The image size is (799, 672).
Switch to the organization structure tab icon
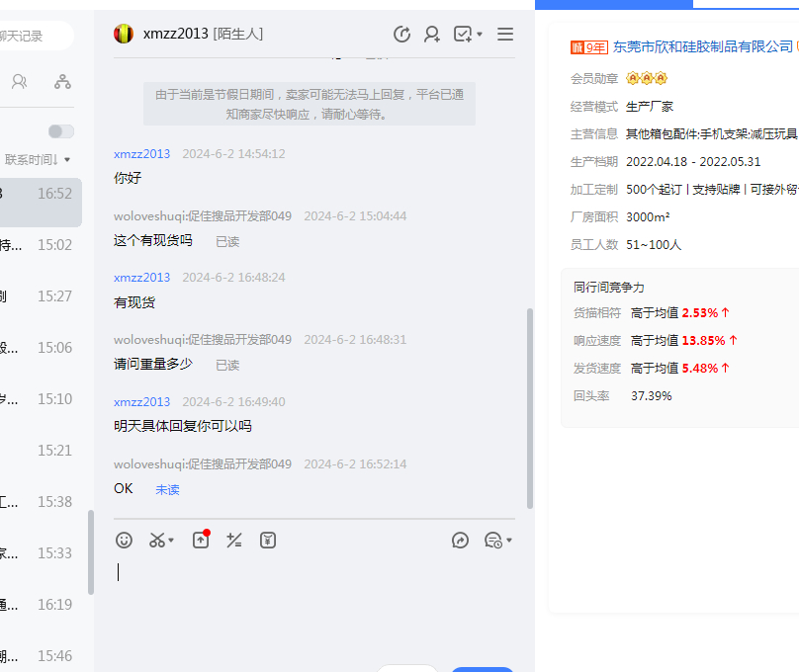pos(63,82)
